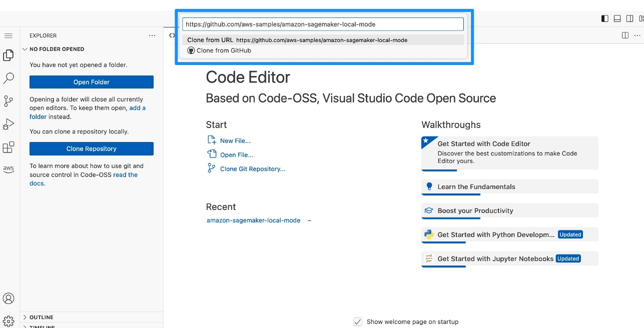Open Get Started with Code Editor walkthrough

tap(510, 153)
